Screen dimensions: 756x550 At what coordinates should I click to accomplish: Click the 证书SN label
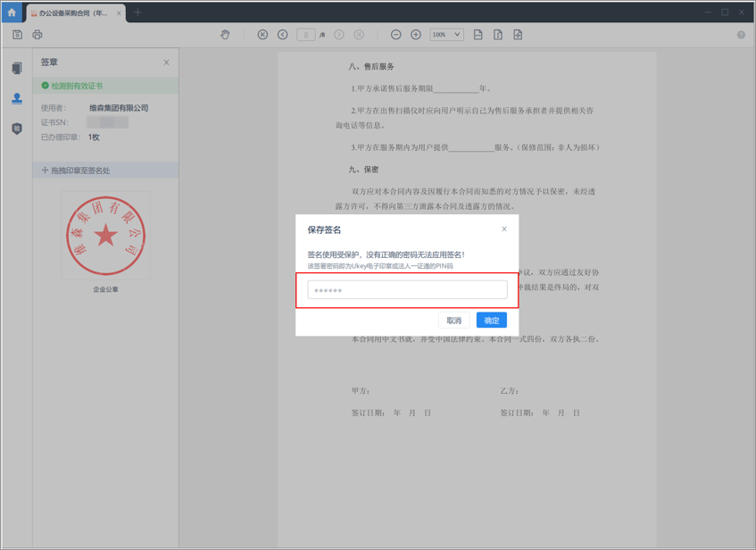54,122
